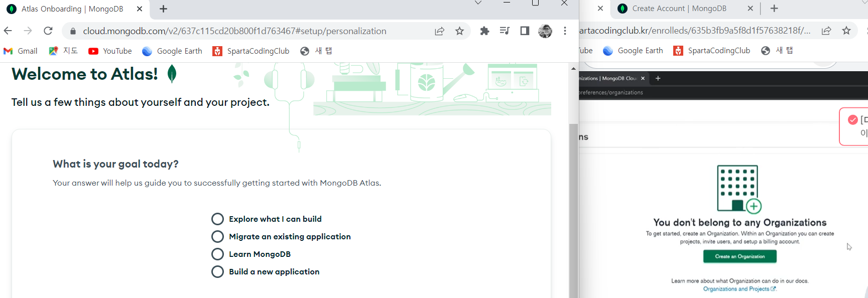868x298 pixels.
Task: Click the Atlas page vertical scrollbar
Action: pyautogui.click(x=573, y=211)
